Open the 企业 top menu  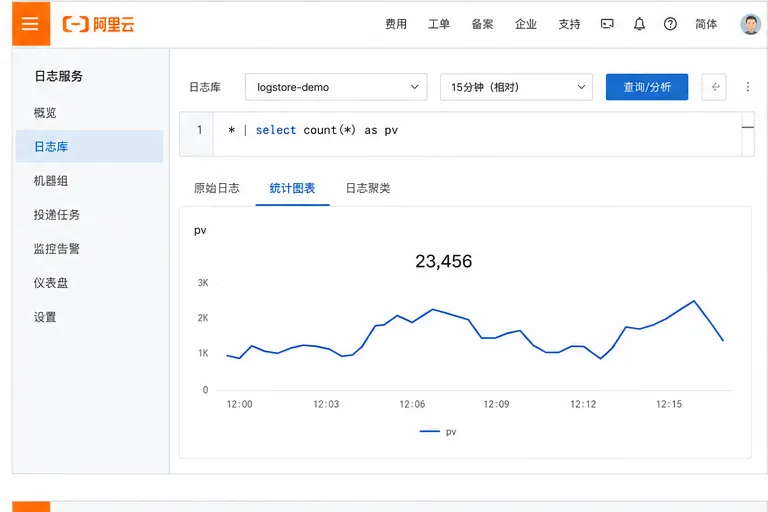pos(526,24)
